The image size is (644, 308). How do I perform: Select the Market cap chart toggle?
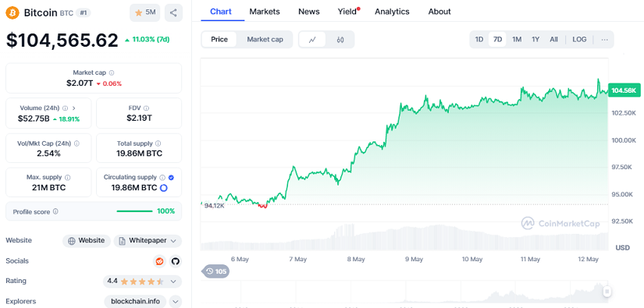(x=265, y=39)
